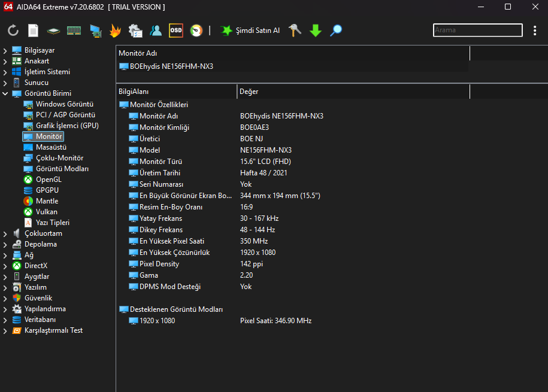548x392 pixels.
Task: Open the memory module toolbar icon
Action: [74, 31]
